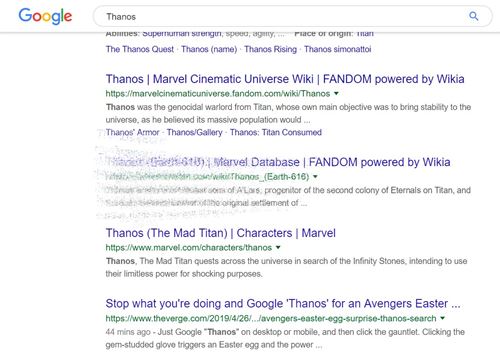The width and height of the screenshot is (500, 362).
Task: Open the Verge Avengers Easter egg article
Action: (283, 304)
